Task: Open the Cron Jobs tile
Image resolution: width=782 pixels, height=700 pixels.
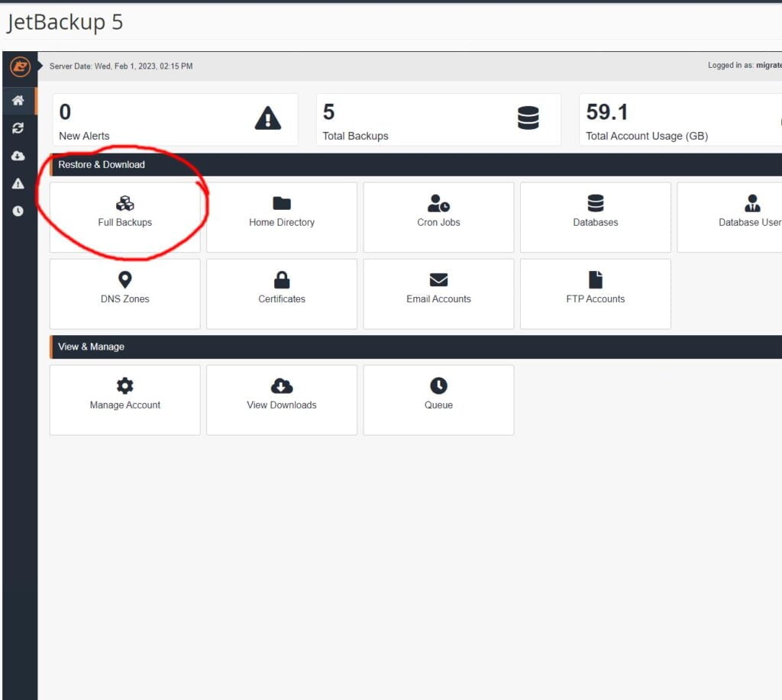Action: 438,218
